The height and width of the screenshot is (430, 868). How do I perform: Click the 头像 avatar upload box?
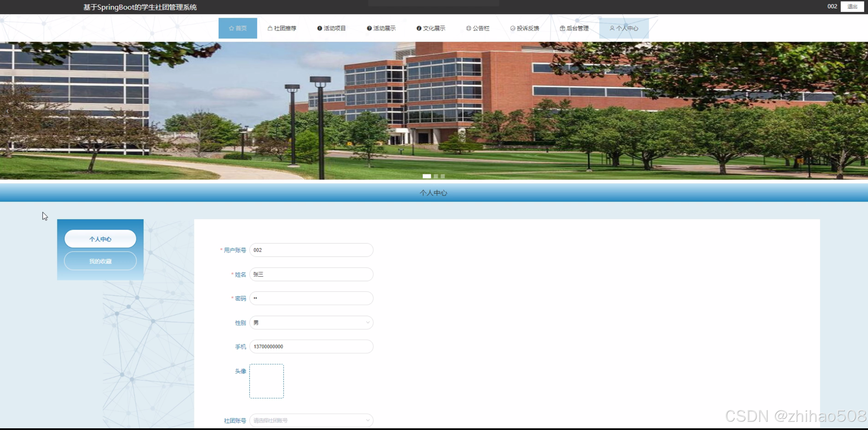(267, 381)
